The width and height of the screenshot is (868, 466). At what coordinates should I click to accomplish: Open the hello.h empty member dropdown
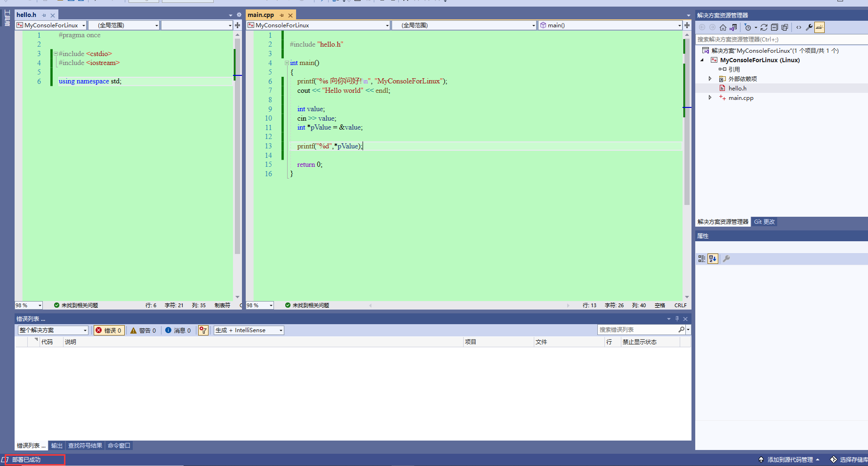[197, 25]
